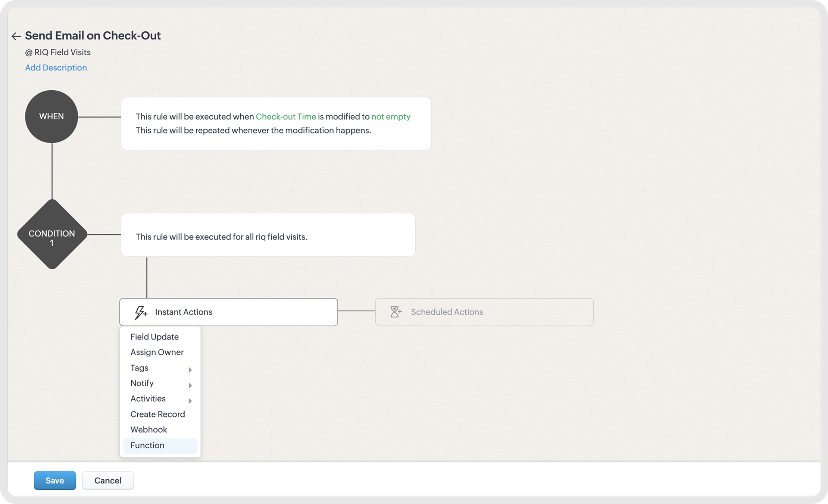Image resolution: width=828 pixels, height=504 pixels.
Task: Click the Scheduled Actions hourglass icon
Action: [396, 312]
